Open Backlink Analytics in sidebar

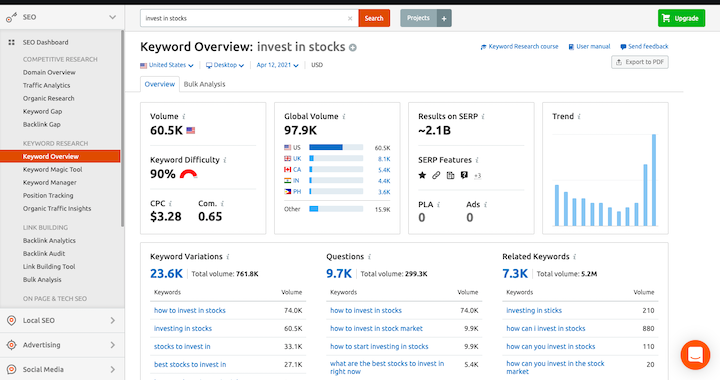[x=49, y=240]
